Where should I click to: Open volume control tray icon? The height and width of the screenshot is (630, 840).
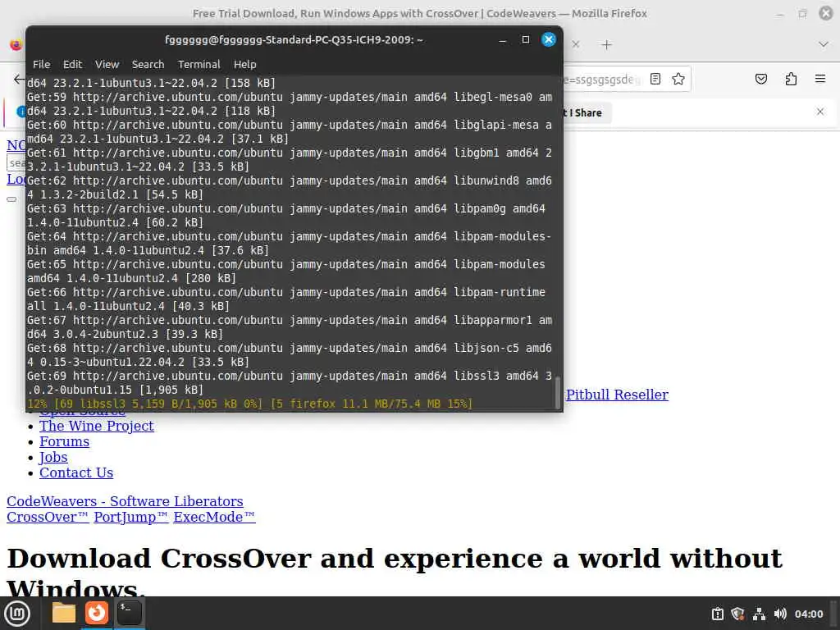(x=780, y=614)
